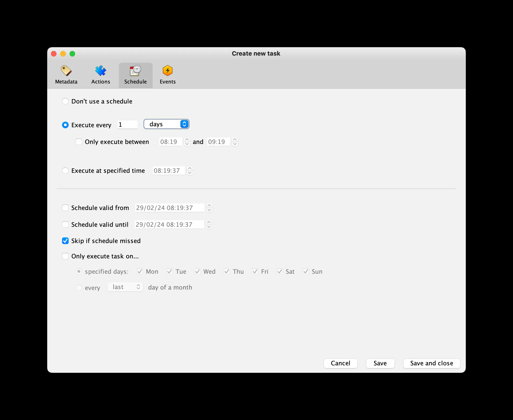Click the days unit dropdown arrows
Image resolution: width=513 pixels, height=420 pixels.
coord(184,124)
